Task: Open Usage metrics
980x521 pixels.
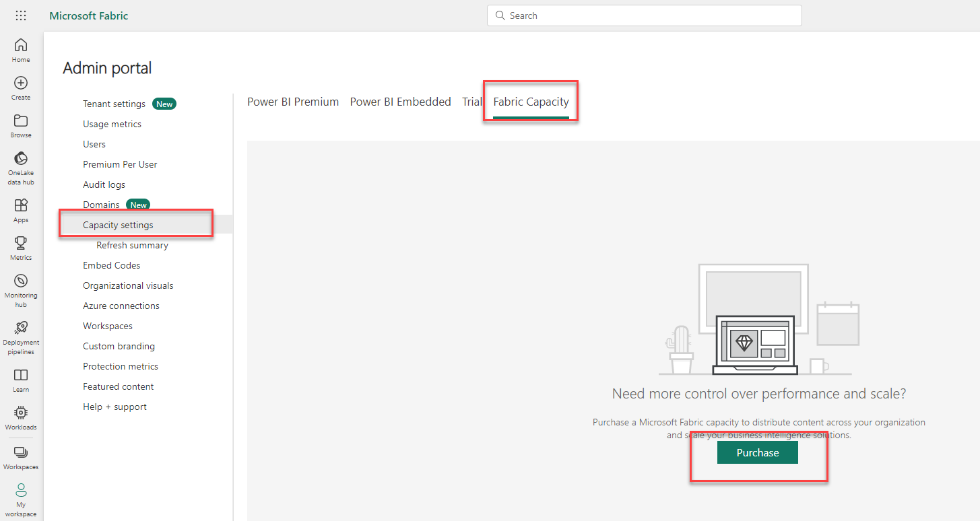Action: point(112,124)
